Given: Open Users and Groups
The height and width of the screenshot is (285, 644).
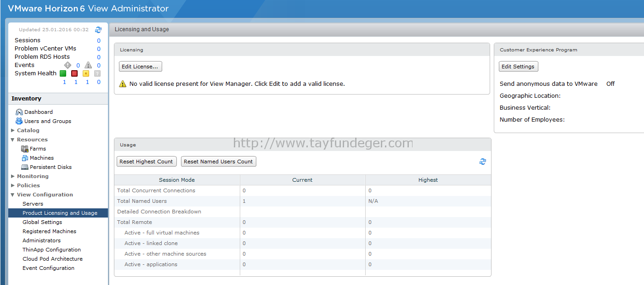Looking at the screenshot, I should (x=48, y=121).
